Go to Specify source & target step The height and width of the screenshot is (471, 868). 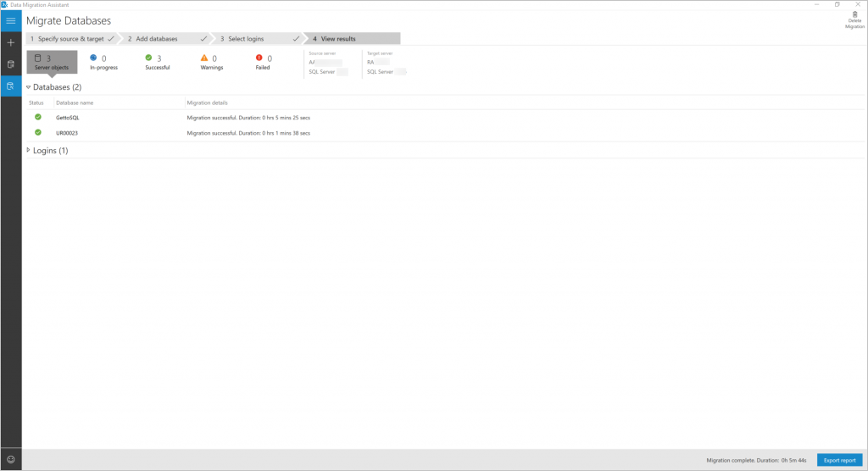click(x=70, y=38)
